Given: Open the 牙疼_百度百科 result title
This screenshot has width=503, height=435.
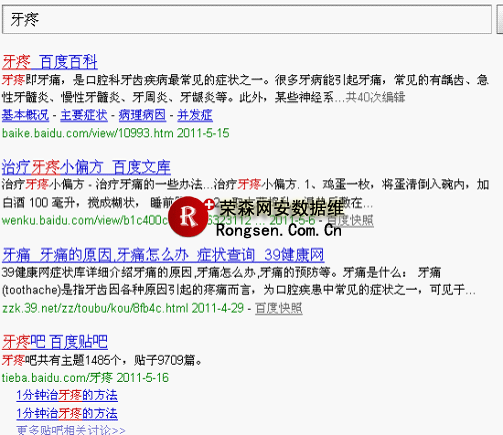Looking at the screenshot, I should tap(50, 62).
